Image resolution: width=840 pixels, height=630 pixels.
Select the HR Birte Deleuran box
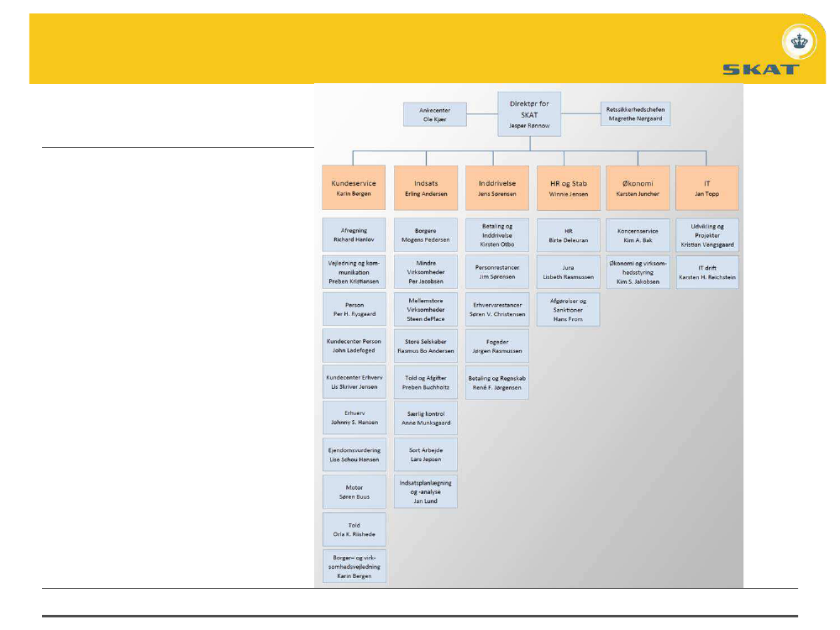[x=569, y=234]
